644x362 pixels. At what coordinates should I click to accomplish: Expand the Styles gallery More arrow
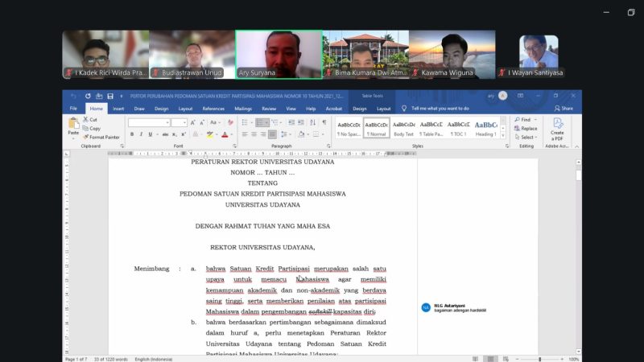pos(503,135)
